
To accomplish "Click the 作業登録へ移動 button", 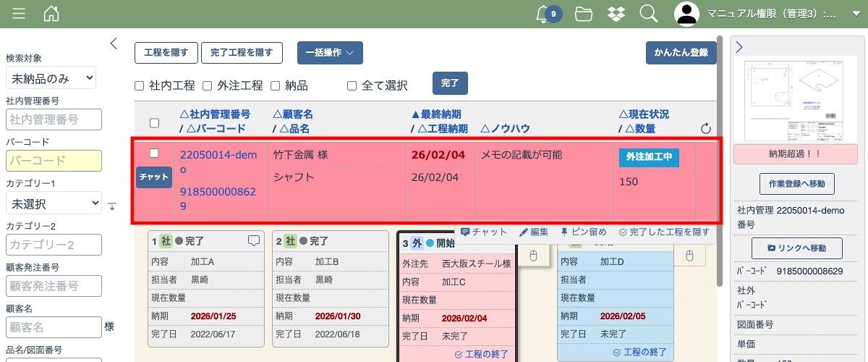I will pyautogui.click(x=796, y=183).
